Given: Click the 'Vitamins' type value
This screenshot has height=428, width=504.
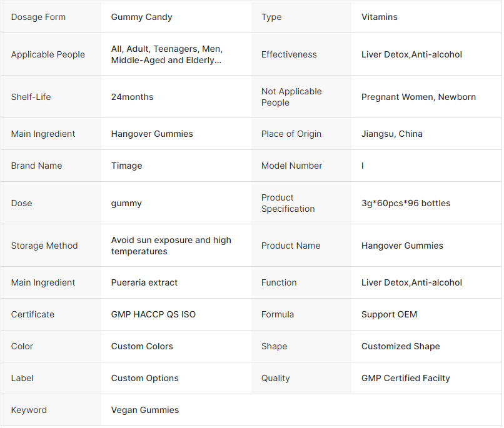Looking at the screenshot, I should point(379,17).
